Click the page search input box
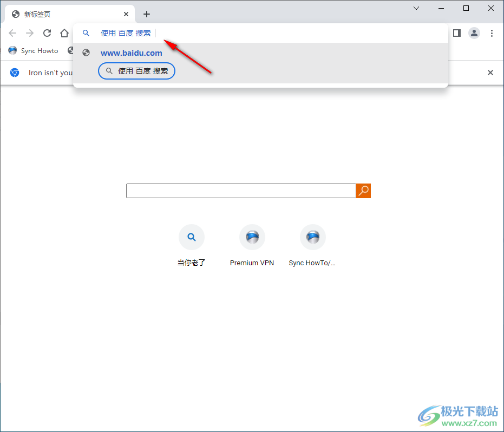The height and width of the screenshot is (432, 504). 241,191
